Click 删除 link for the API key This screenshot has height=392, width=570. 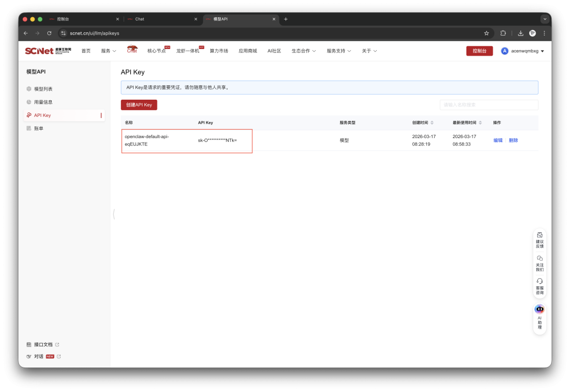click(x=513, y=140)
